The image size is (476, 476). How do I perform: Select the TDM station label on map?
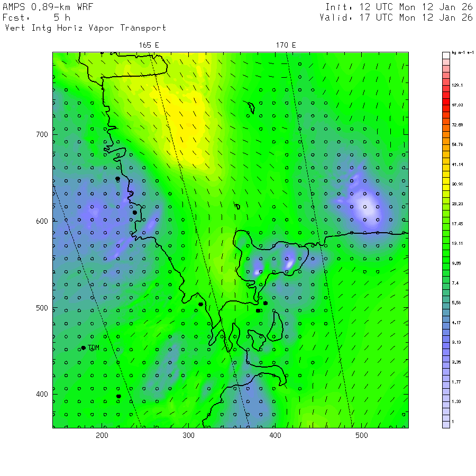[94, 347]
